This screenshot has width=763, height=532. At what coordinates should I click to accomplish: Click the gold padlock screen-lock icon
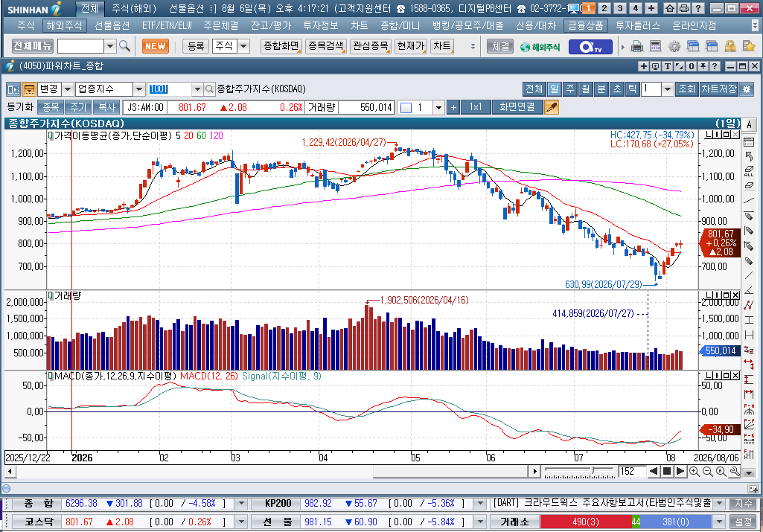click(x=730, y=46)
